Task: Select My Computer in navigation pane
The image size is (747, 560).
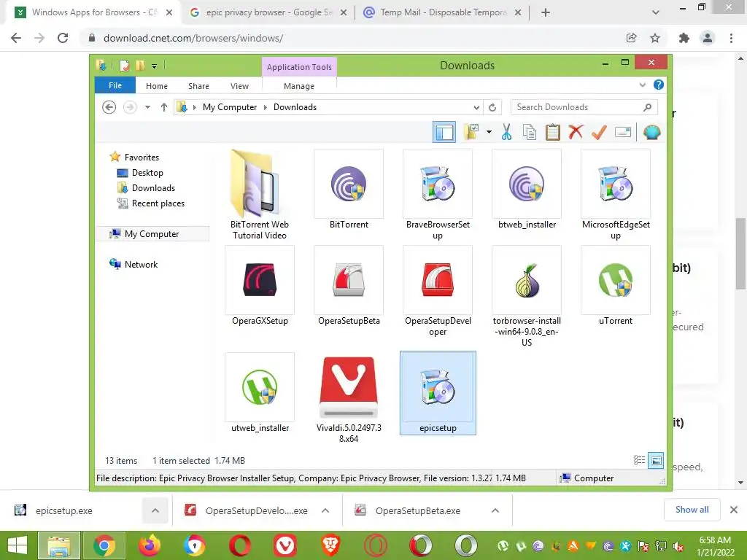Action: tap(152, 234)
